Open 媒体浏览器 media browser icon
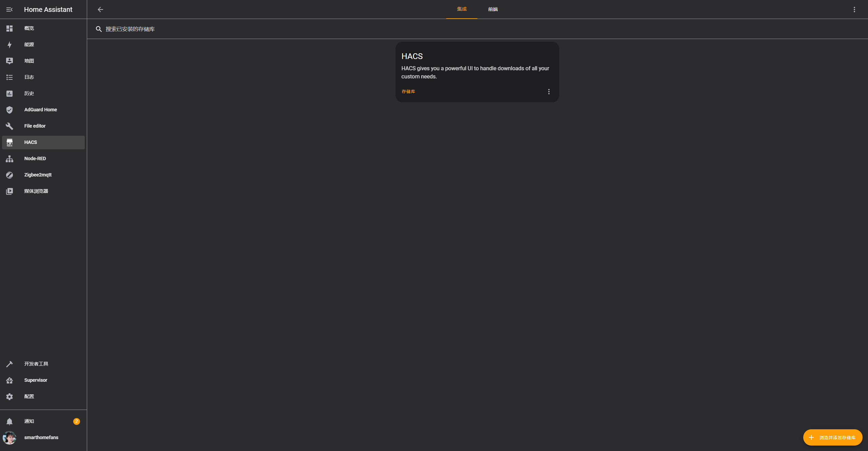Image resolution: width=868 pixels, height=451 pixels. [x=9, y=191]
